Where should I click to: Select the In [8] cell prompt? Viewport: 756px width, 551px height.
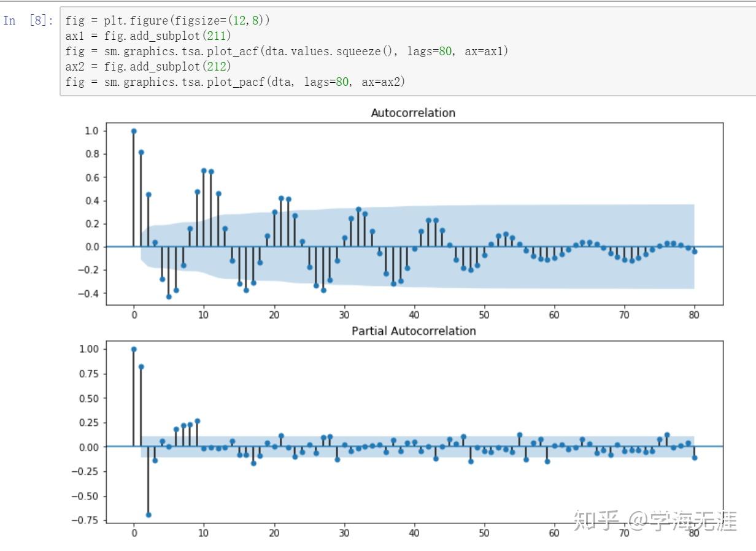click(x=28, y=20)
